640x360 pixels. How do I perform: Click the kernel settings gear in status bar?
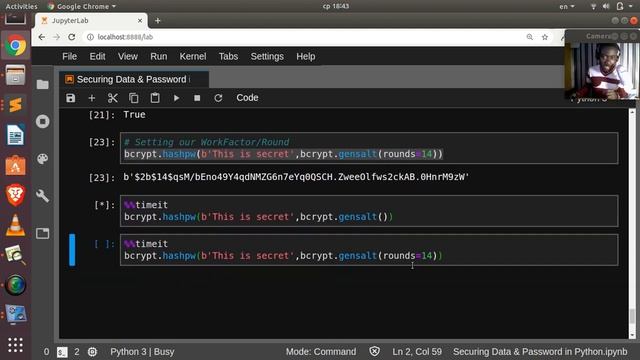93,352
